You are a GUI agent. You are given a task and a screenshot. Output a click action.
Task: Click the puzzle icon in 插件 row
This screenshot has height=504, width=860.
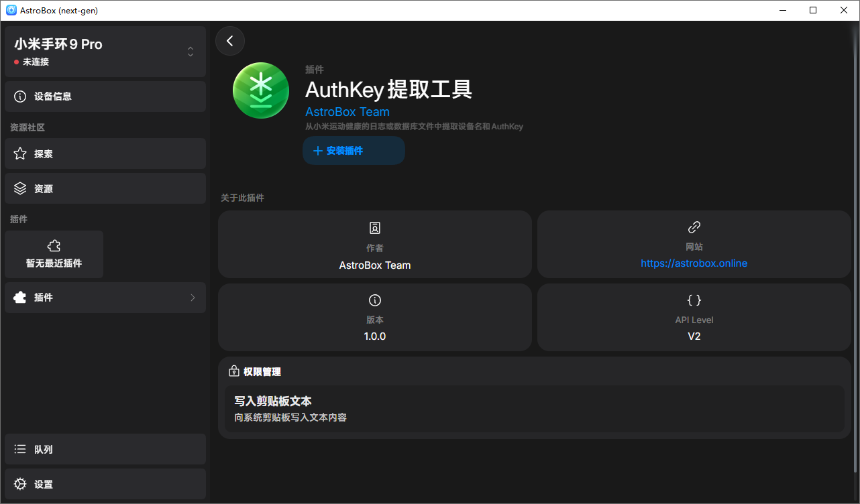[x=20, y=297]
